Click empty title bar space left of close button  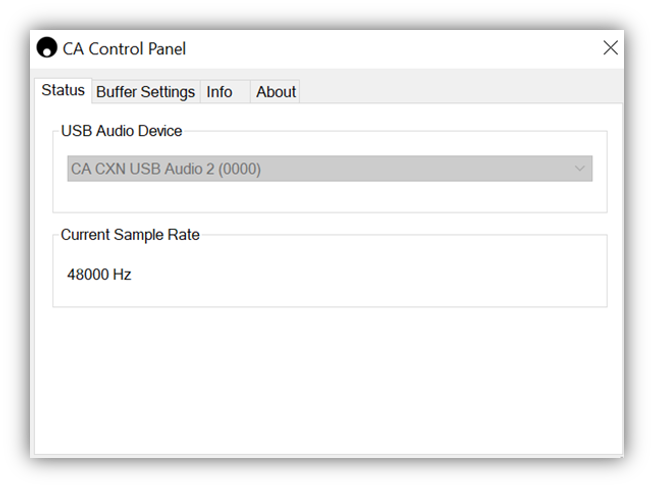[400, 48]
